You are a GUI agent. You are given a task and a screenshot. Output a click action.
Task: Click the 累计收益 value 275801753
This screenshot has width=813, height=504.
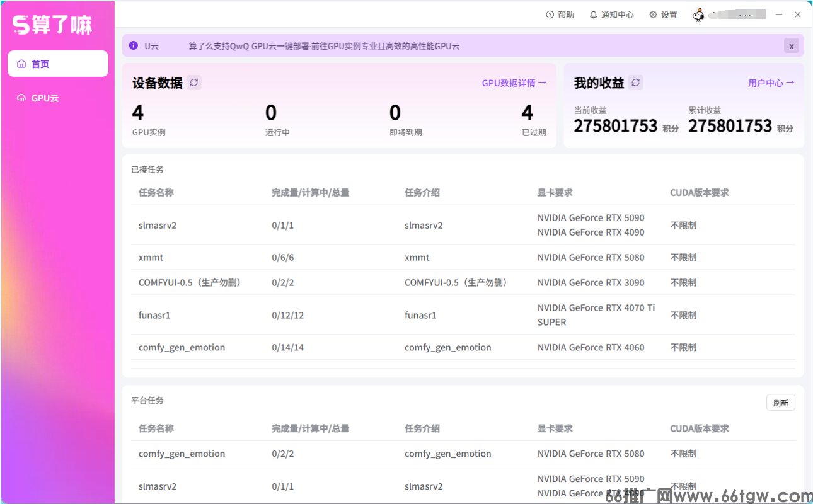(730, 126)
